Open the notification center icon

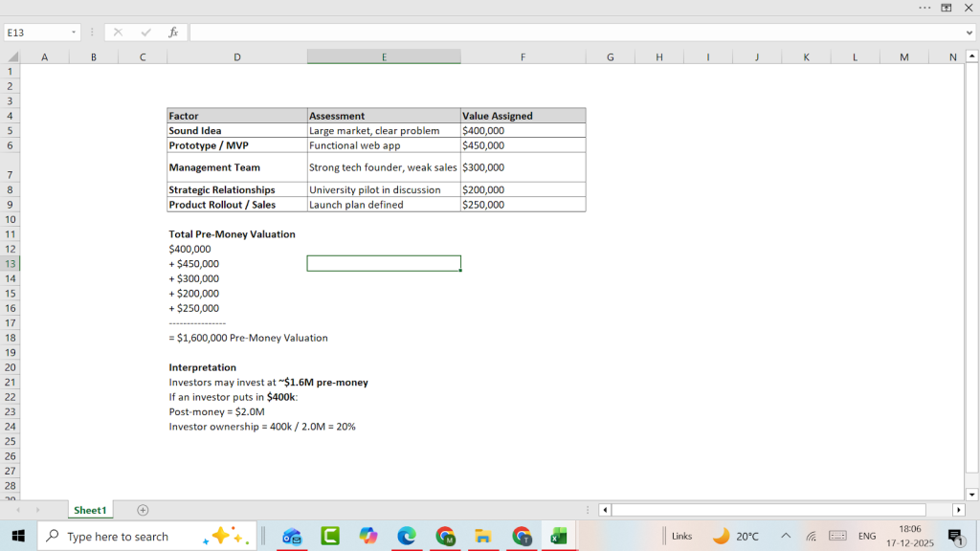click(954, 537)
